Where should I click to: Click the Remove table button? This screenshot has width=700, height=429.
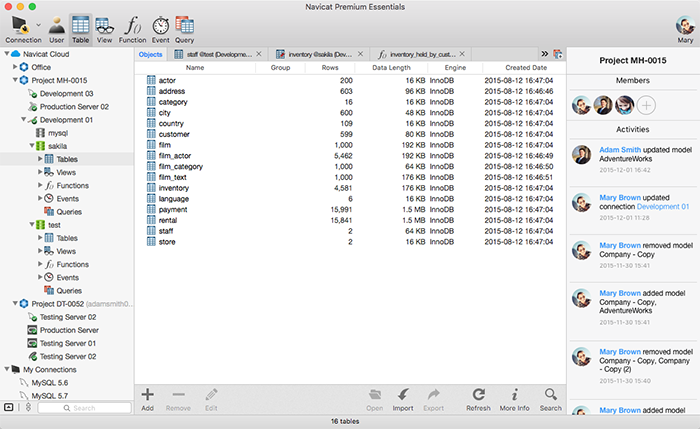[x=178, y=399]
